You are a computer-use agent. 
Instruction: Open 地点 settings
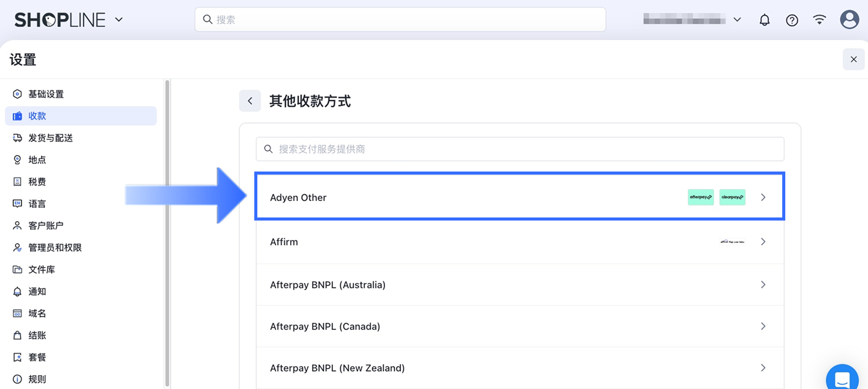[x=81, y=160]
